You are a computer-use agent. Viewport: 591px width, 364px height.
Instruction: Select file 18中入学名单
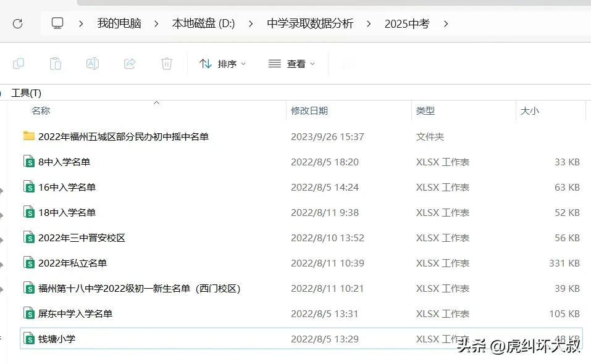(x=67, y=212)
